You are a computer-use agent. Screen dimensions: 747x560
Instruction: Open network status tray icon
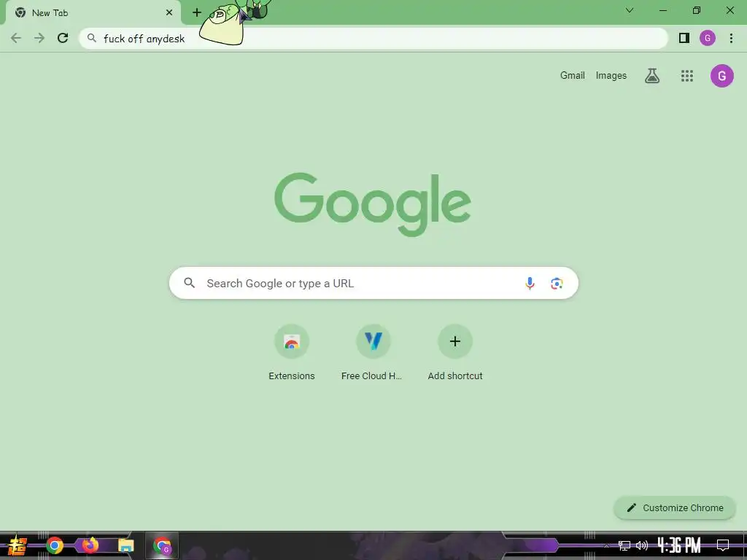pyautogui.click(x=624, y=545)
